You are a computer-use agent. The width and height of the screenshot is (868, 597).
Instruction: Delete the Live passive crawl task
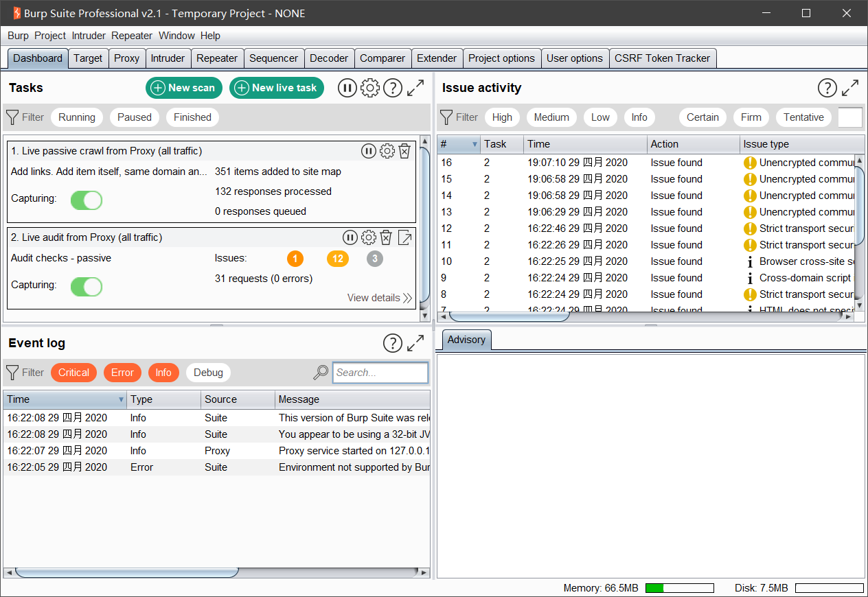404,151
